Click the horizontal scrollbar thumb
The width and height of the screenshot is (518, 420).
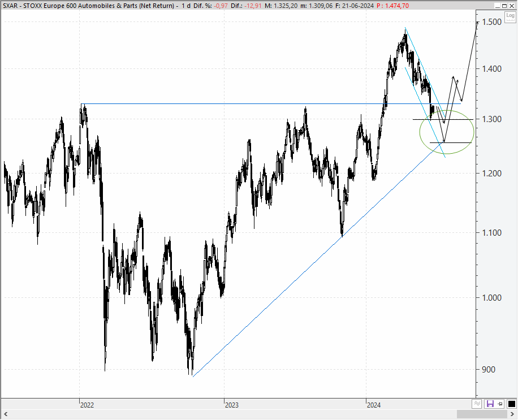point(482,414)
